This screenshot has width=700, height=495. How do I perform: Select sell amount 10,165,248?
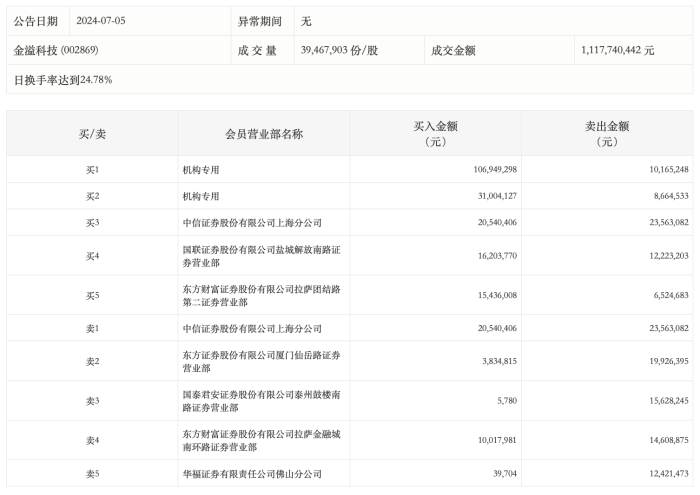[x=669, y=170]
